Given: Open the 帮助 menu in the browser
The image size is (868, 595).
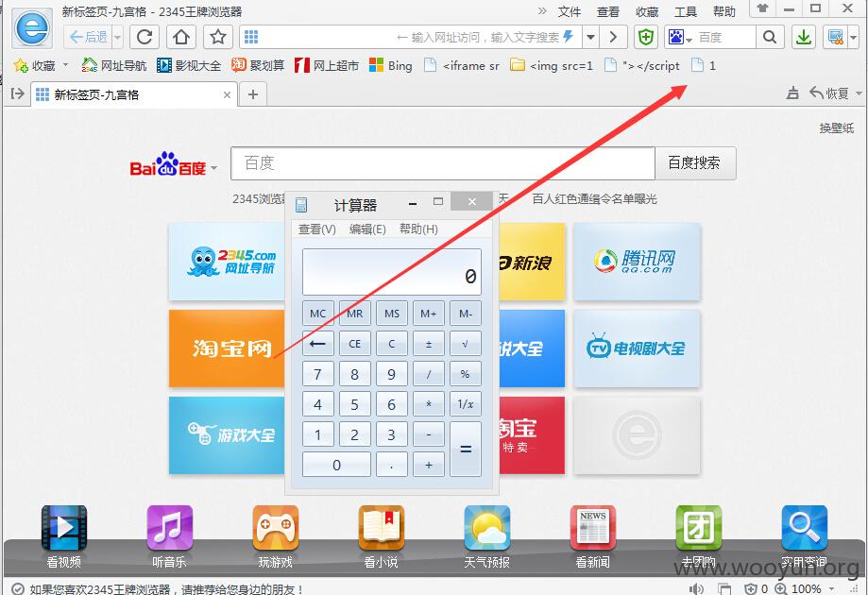Looking at the screenshot, I should point(724,11).
